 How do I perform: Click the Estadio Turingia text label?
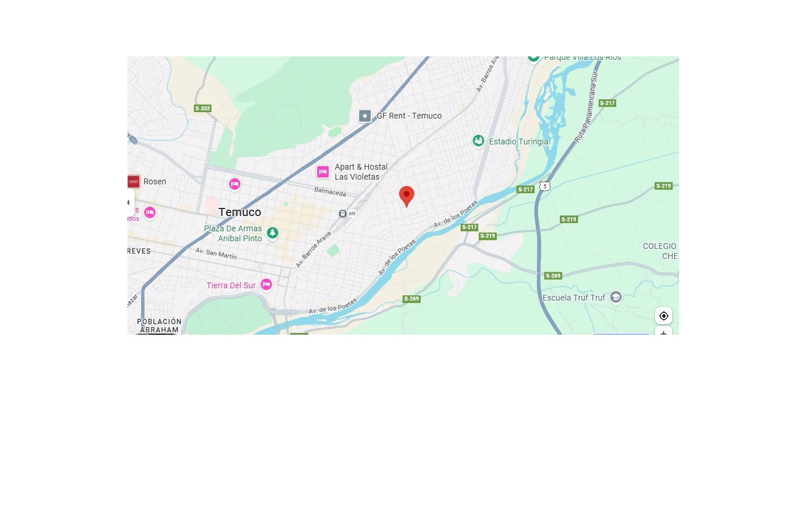[518, 142]
